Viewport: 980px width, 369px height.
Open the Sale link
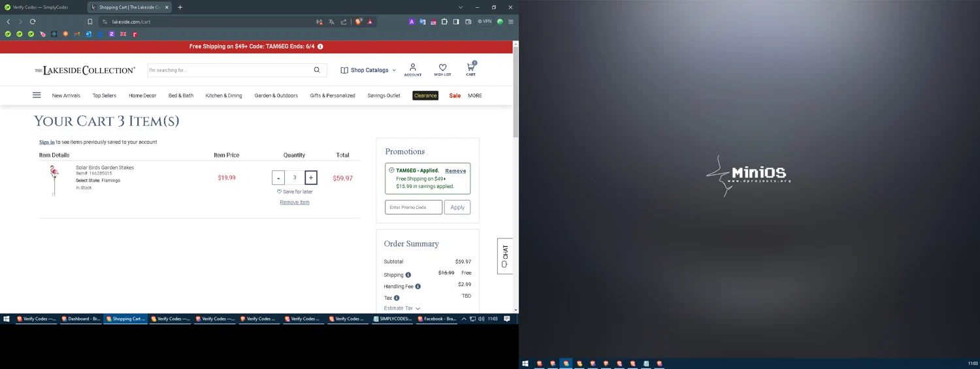tap(455, 95)
